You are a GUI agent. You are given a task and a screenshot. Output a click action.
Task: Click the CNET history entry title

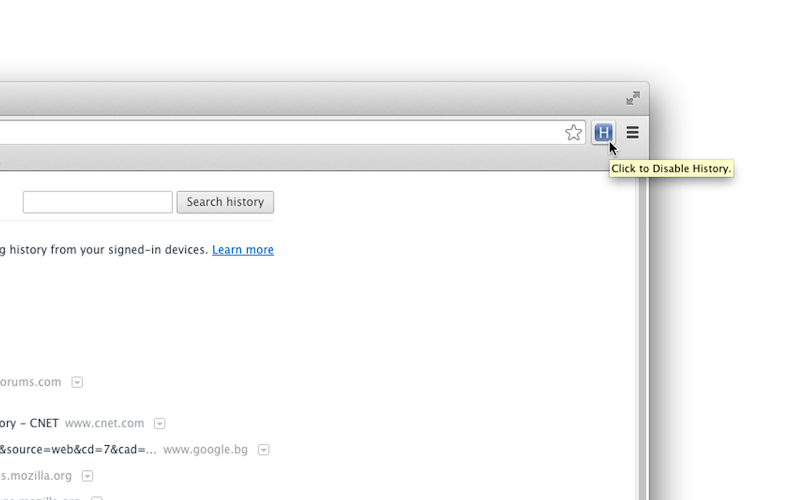[x=29, y=423]
